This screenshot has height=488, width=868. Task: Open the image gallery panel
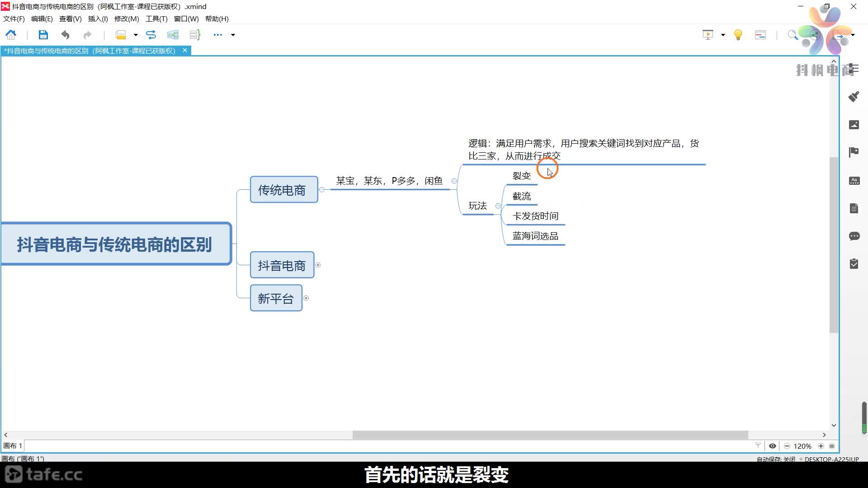[x=854, y=125]
